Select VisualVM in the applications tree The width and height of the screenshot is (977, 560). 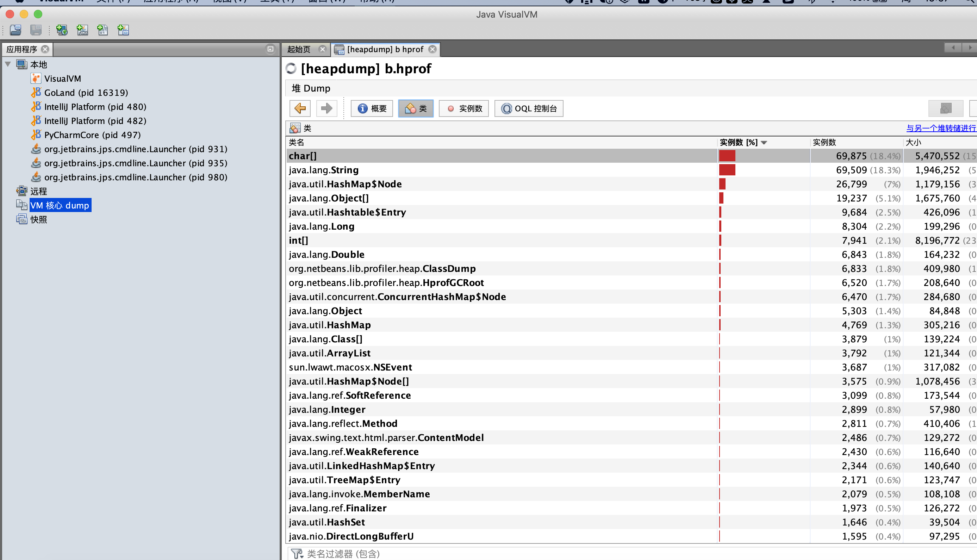click(x=63, y=79)
